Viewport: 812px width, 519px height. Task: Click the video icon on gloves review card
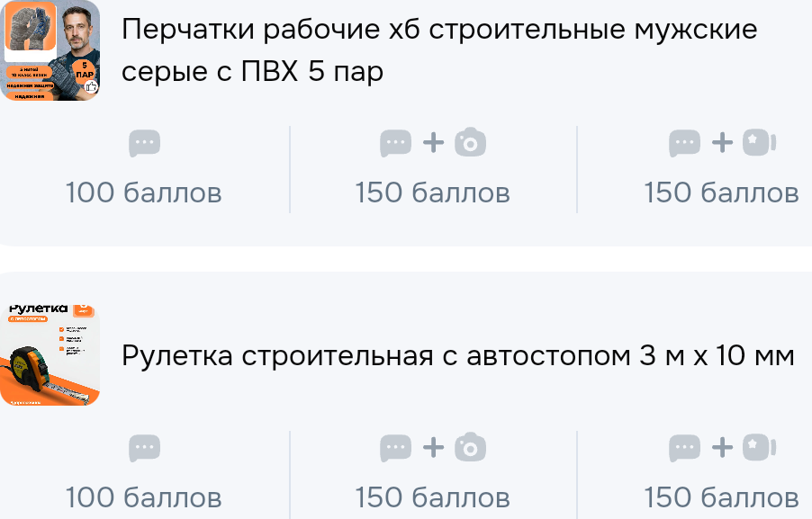click(758, 142)
